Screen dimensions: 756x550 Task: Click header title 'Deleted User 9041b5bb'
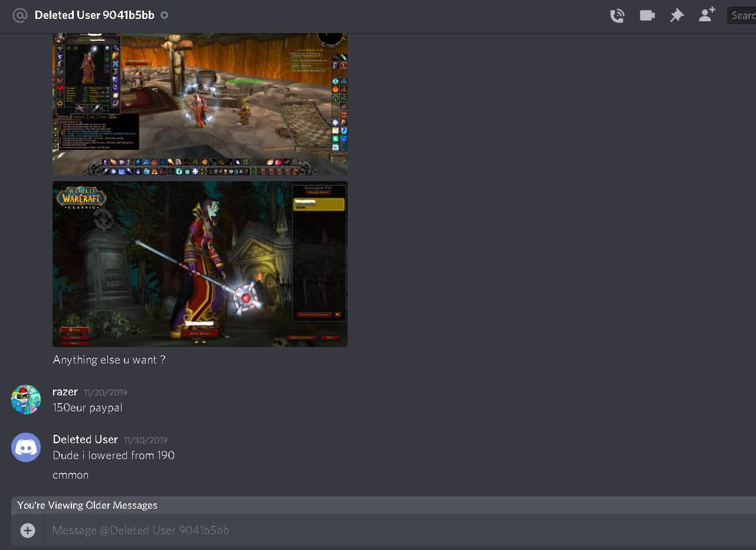pos(94,15)
